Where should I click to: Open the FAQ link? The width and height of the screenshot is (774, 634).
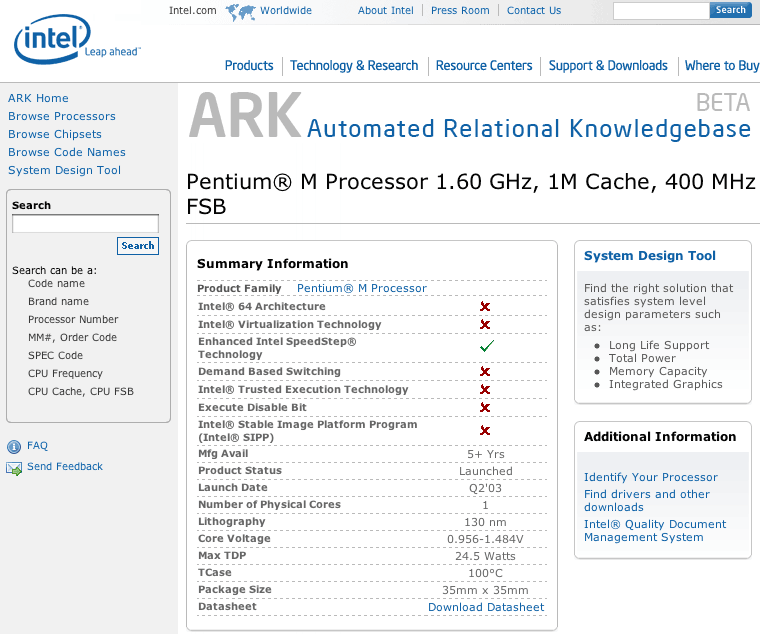(x=38, y=446)
